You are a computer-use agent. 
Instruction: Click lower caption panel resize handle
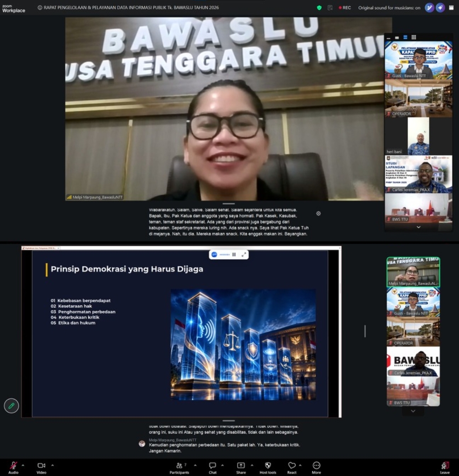[x=229, y=421]
